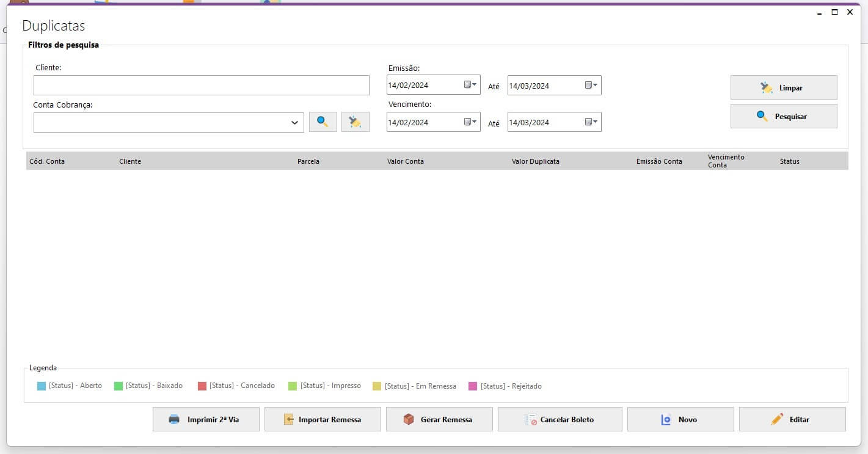Click the broom clear icon beside Conta Cobrança
The width and height of the screenshot is (868, 454).
tap(355, 122)
